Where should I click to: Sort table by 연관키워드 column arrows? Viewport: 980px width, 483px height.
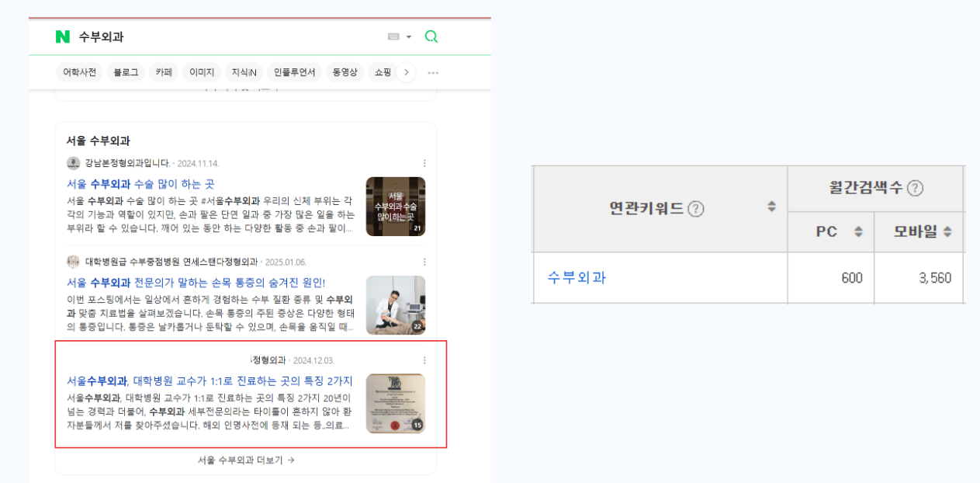point(771,207)
